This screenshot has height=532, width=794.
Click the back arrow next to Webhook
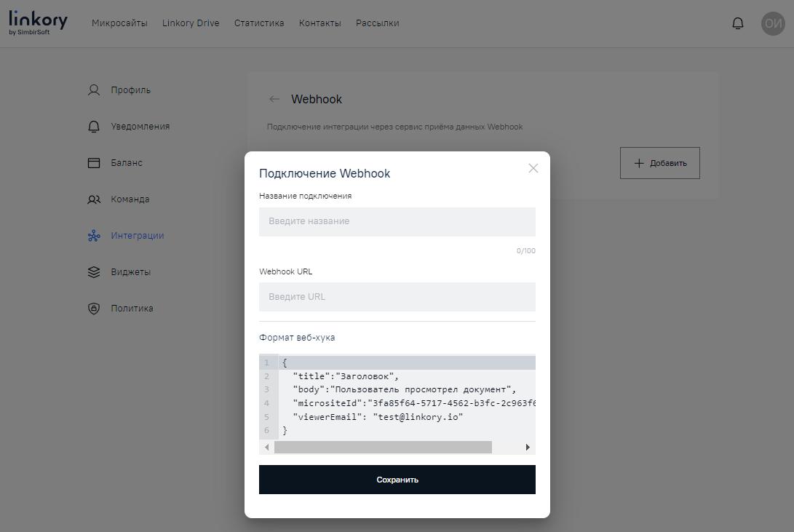click(x=274, y=99)
